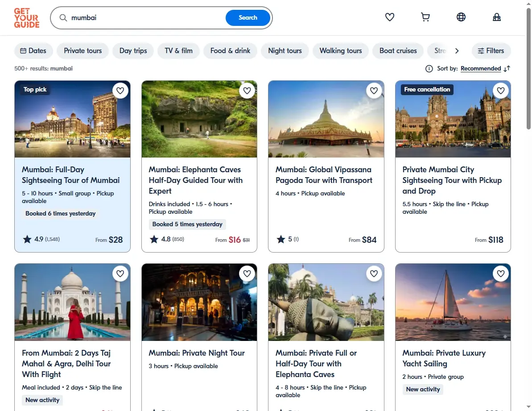This screenshot has height=411, width=532.
Task: Filter by Food & drink
Action: [x=230, y=51]
